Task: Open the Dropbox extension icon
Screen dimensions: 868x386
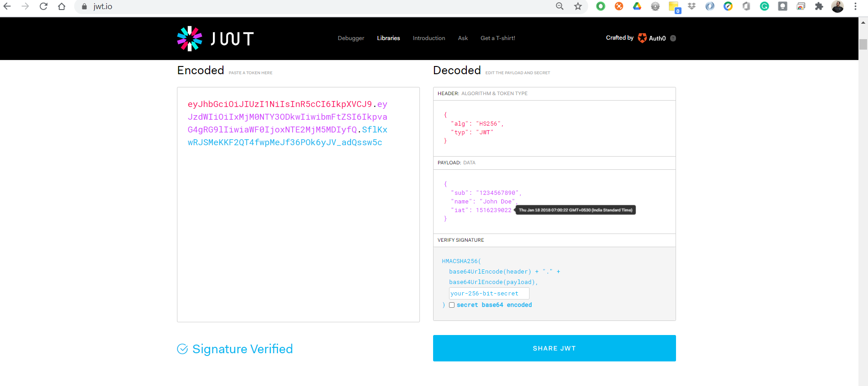Action: 691,6
